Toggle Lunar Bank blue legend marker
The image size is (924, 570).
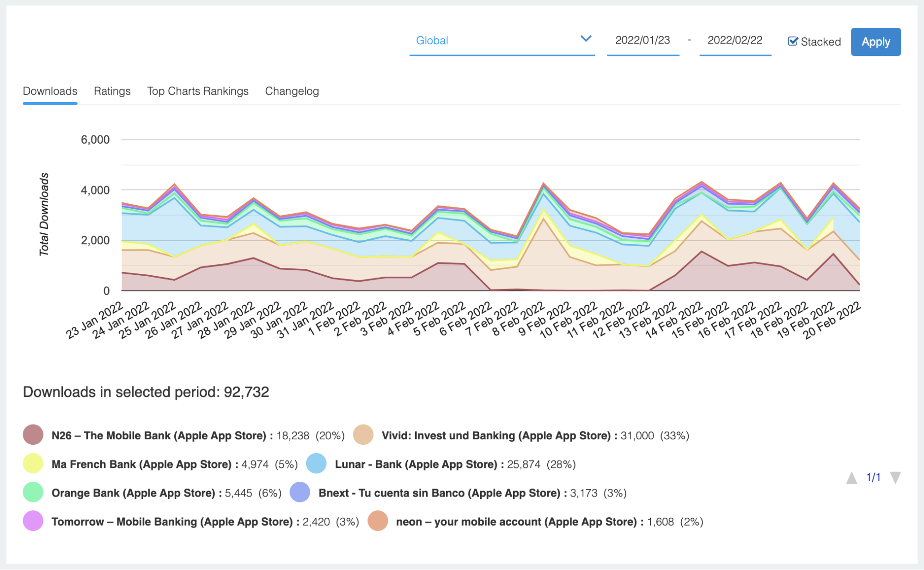[x=316, y=464]
